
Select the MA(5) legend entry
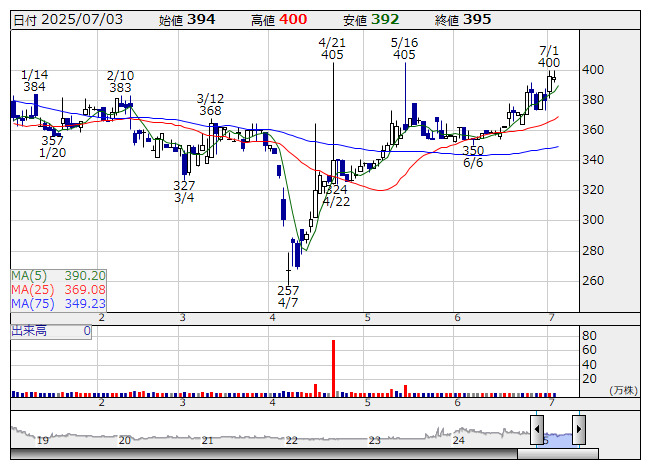coord(58,275)
